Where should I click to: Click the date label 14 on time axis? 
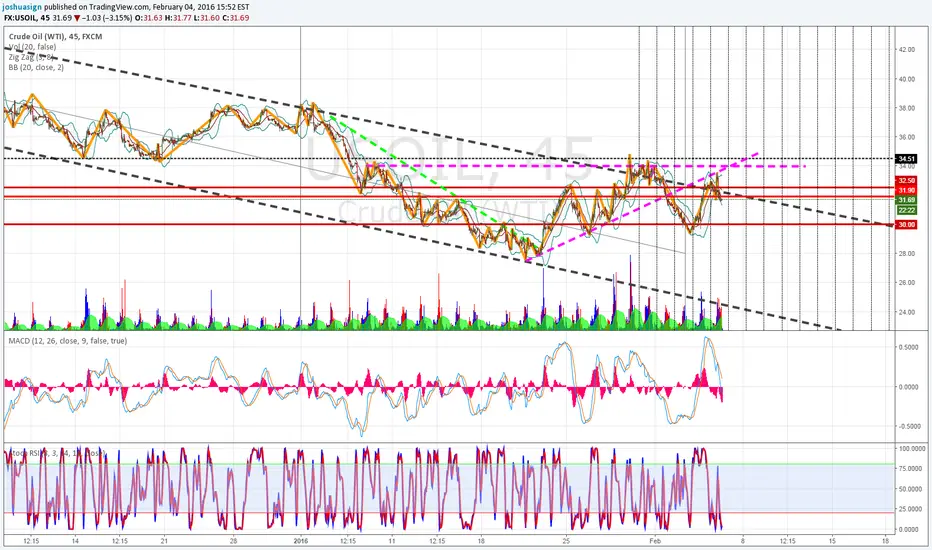click(75, 540)
